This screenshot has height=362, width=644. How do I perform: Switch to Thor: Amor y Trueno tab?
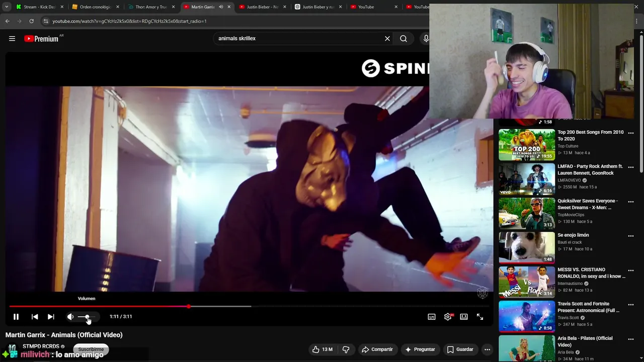tap(150, 7)
